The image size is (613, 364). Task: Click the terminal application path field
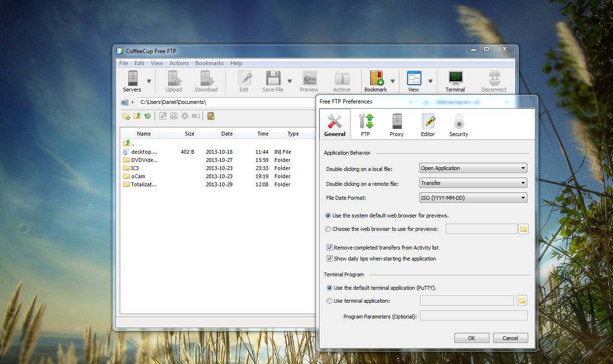pyautogui.click(x=467, y=301)
